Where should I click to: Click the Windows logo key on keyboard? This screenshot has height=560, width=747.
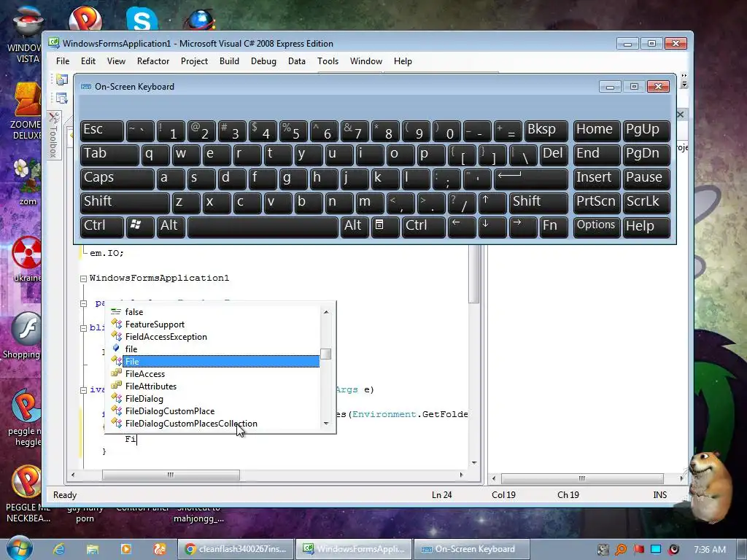pyautogui.click(x=140, y=227)
